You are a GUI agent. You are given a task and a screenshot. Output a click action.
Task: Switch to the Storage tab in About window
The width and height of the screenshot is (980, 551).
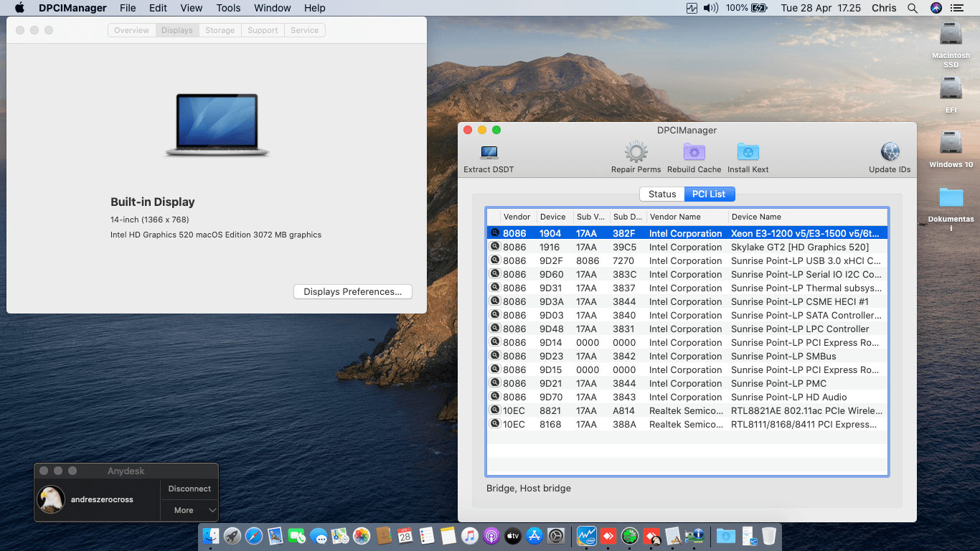point(220,30)
